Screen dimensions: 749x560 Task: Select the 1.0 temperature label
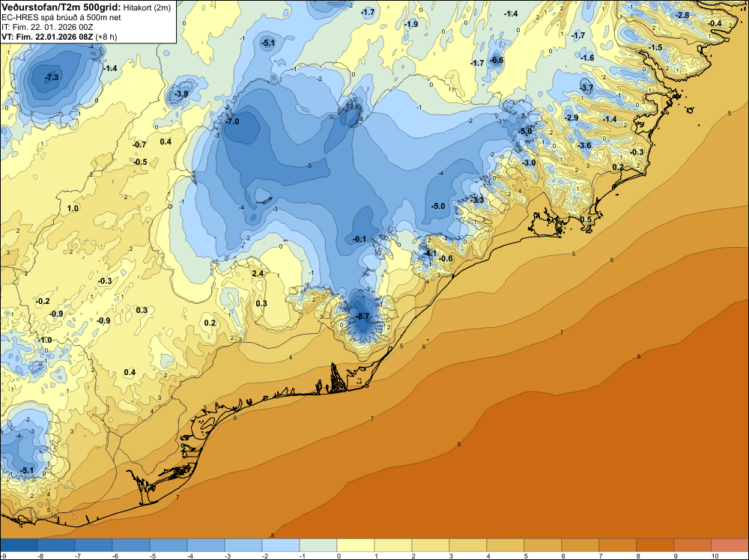click(x=73, y=209)
